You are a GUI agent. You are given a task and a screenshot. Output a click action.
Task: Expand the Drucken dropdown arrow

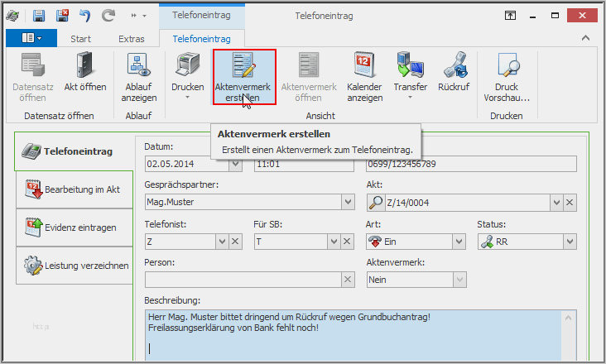[x=188, y=98]
